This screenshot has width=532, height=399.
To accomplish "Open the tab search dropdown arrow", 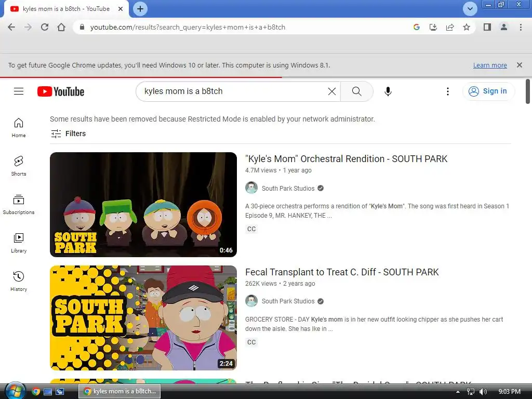I will 470,9.
